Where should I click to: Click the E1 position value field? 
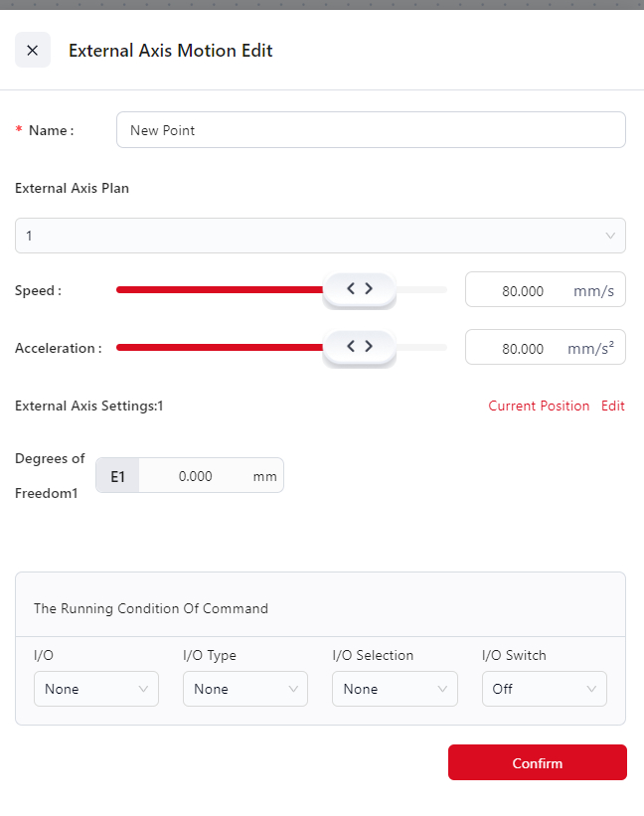196,476
